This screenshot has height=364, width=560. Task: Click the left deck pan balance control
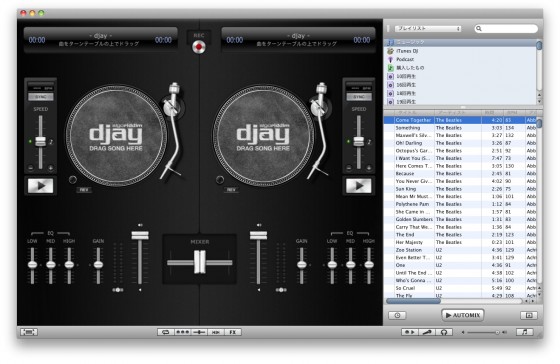click(x=118, y=290)
